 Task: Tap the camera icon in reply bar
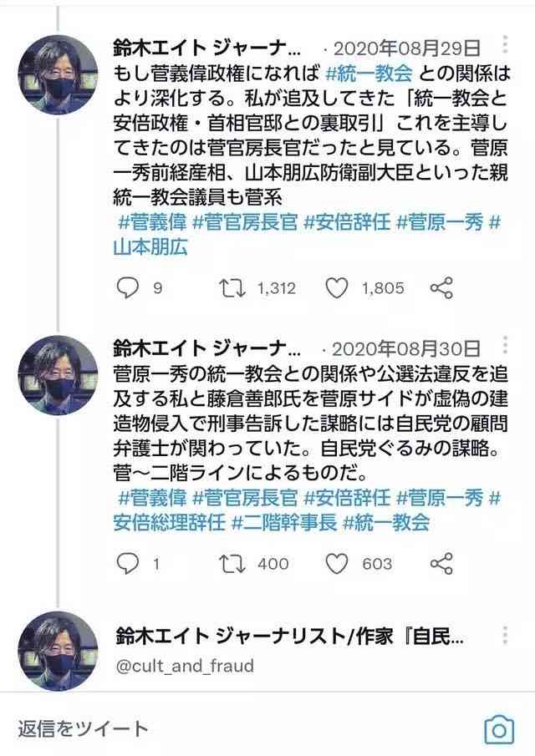coord(499,729)
